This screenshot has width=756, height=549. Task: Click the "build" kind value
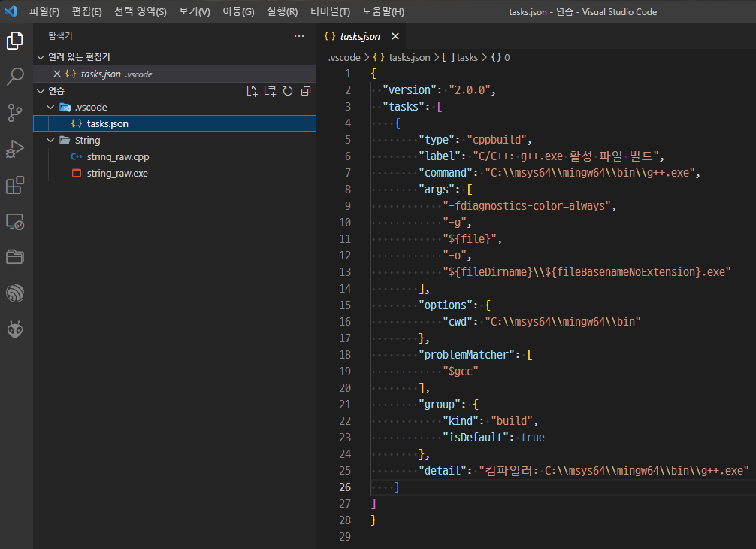point(512,420)
